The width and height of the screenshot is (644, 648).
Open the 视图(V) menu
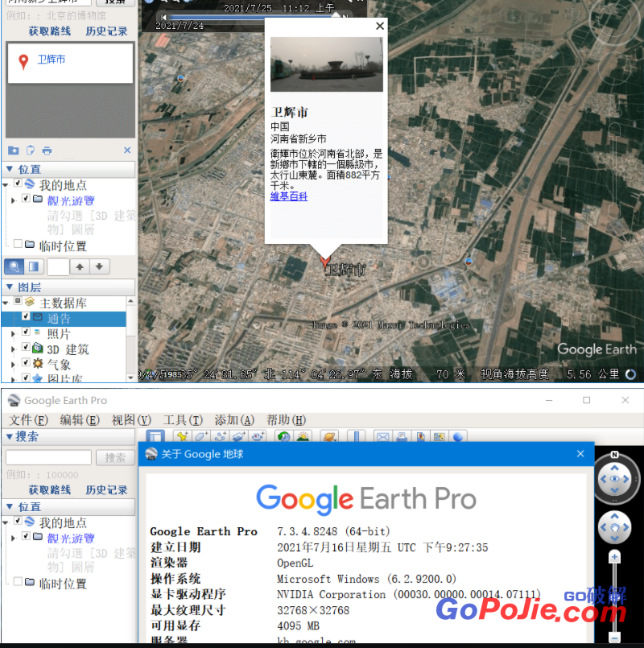[131, 420]
